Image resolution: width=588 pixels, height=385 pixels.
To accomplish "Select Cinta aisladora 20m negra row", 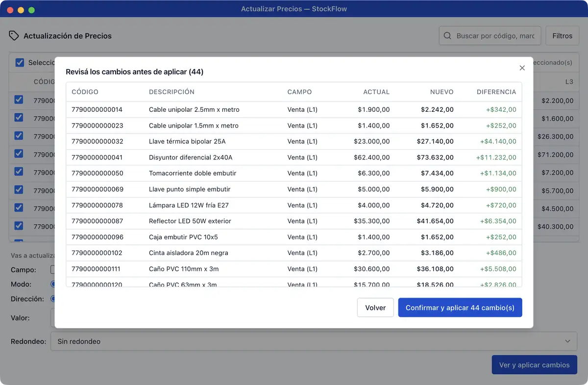I will coord(294,253).
